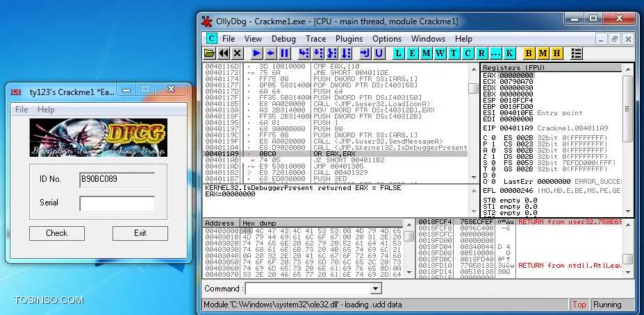Open the Debug menu

283,39
